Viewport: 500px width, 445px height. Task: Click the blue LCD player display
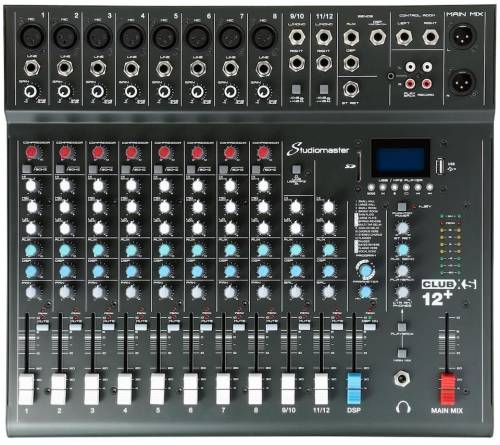(400, 158)
